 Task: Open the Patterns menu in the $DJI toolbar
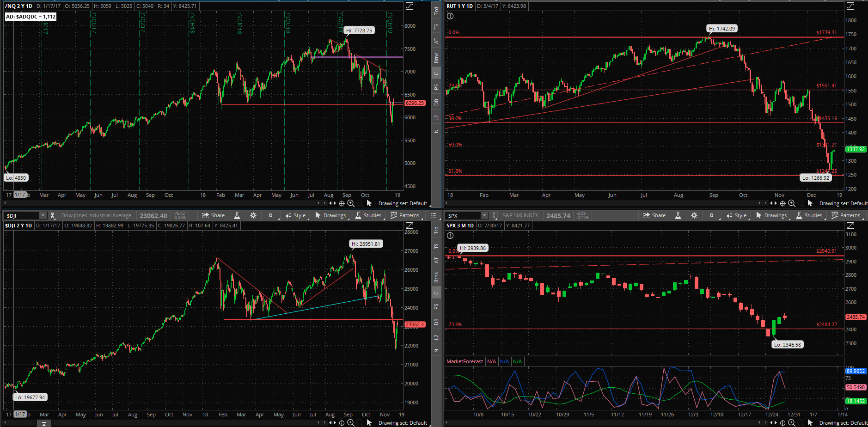tap(405, 215)
